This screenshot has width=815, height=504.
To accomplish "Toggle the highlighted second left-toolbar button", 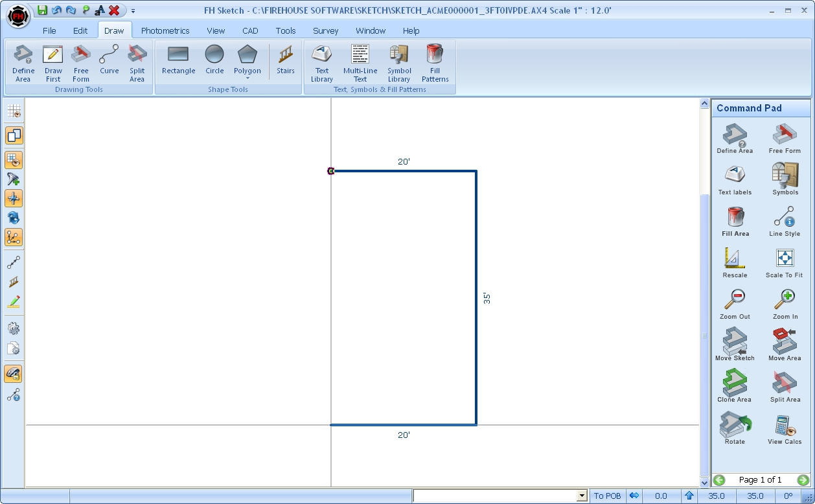I will [14, 135].
